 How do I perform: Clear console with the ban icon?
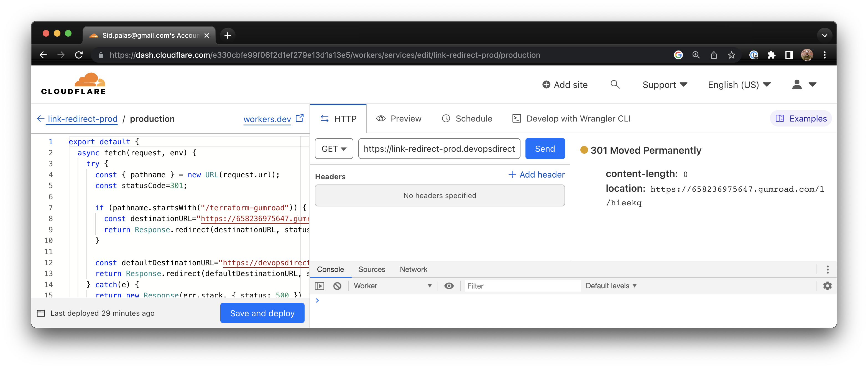point(337,286)
